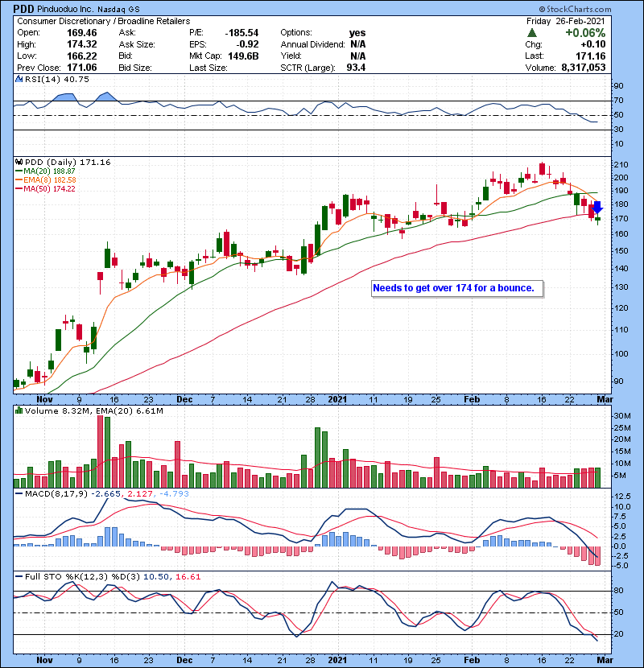This screenshot has width=644, height=668.
Task: Click the 'Pinduoduo Inc.' company name
Action: pos(64,9)
